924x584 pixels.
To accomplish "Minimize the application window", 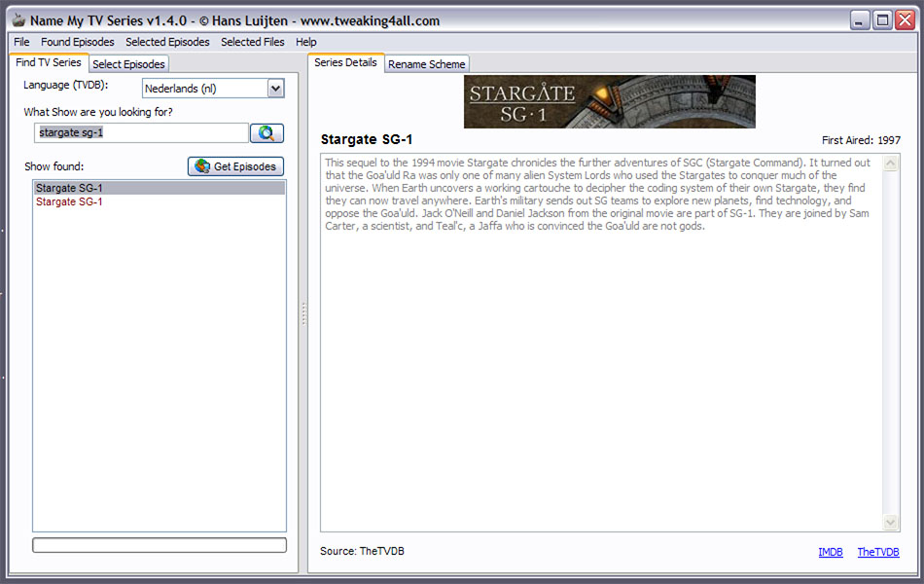I will (860, 20).
